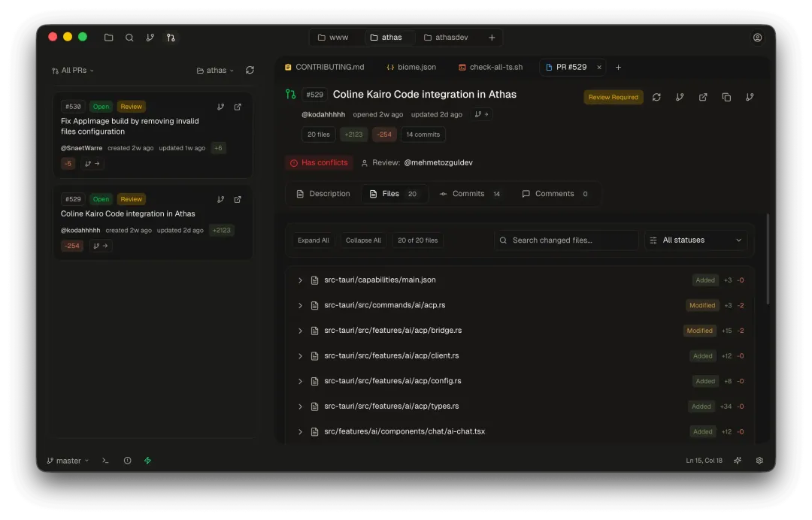The height and width of the screenshot is (520, 812).
Task: Click branch arrow chip on PR #529 card
Action: (101, 246)
